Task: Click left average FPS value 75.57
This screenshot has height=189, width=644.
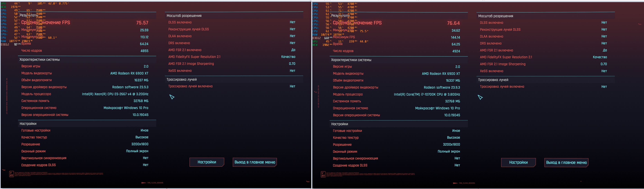Action: tap(142, 23)
